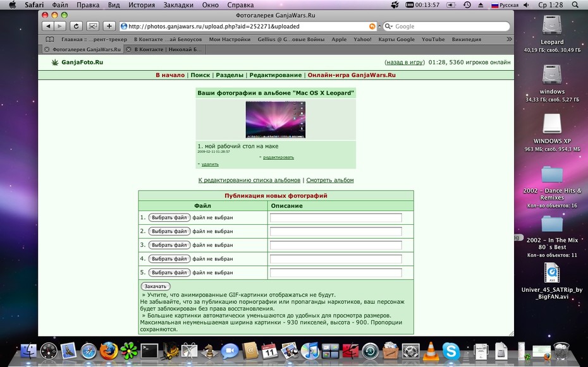Select the 2002 Dance Hits & Remixes folder
588x367 pixels.
[x=552, y=175]
